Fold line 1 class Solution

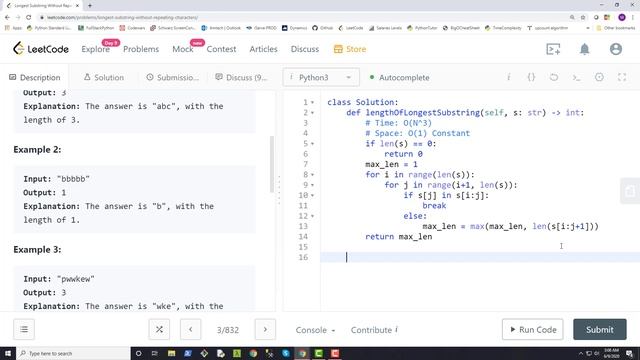313,102
